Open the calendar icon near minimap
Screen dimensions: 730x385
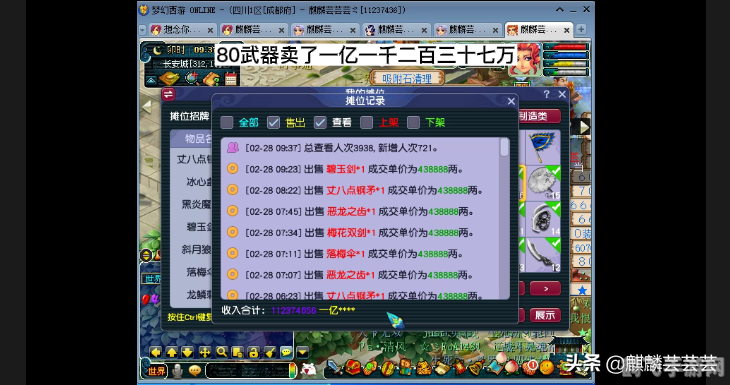(x=231, y=79)
